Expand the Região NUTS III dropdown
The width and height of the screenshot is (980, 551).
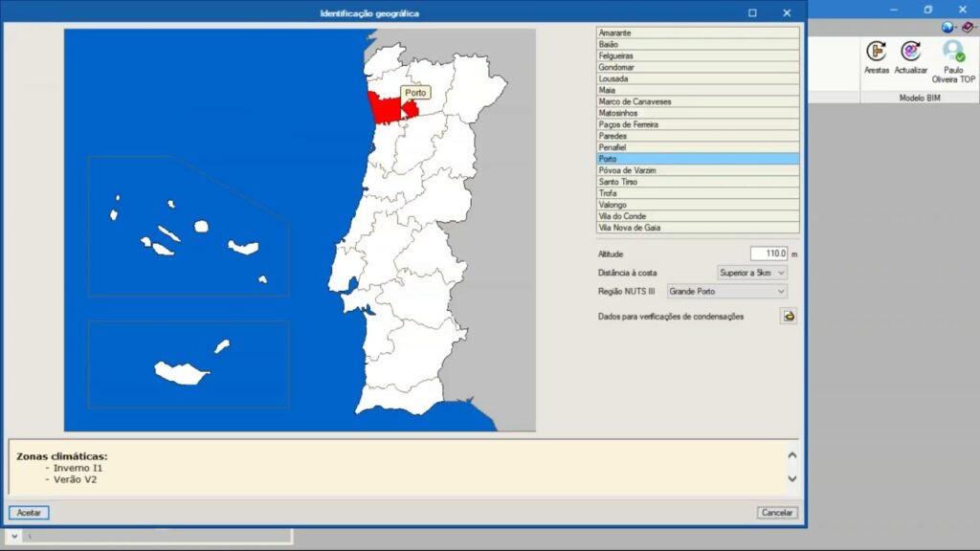coord(727,291)
